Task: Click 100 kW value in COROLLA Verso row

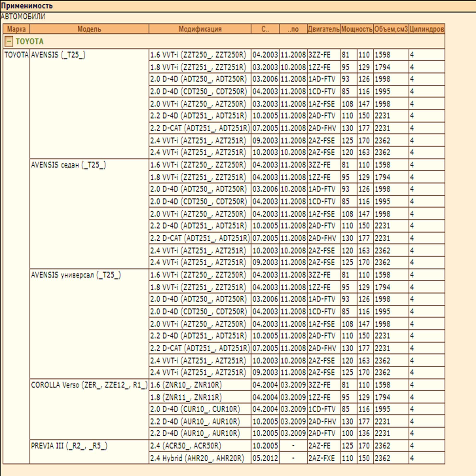Action: [x=349, y=433]
